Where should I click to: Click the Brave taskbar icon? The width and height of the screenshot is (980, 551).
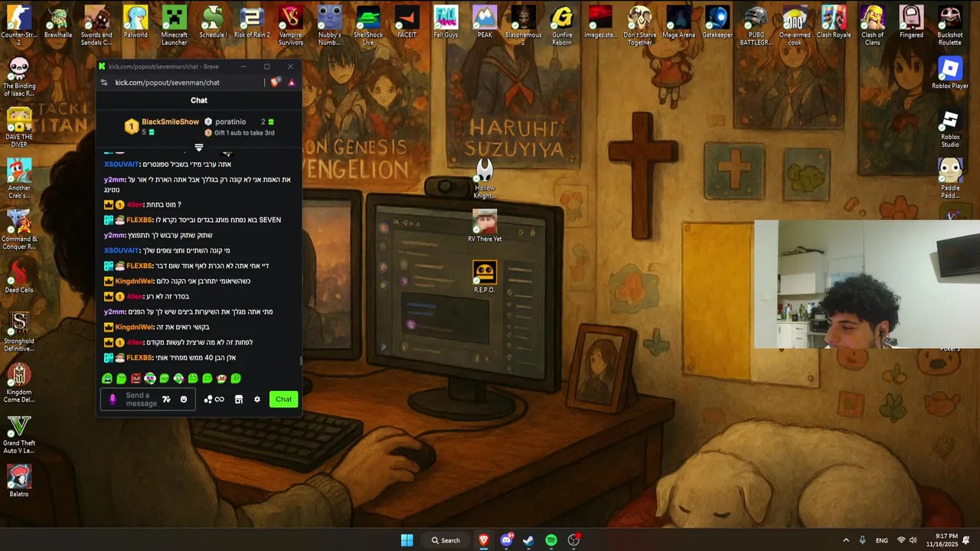point(484,540)
